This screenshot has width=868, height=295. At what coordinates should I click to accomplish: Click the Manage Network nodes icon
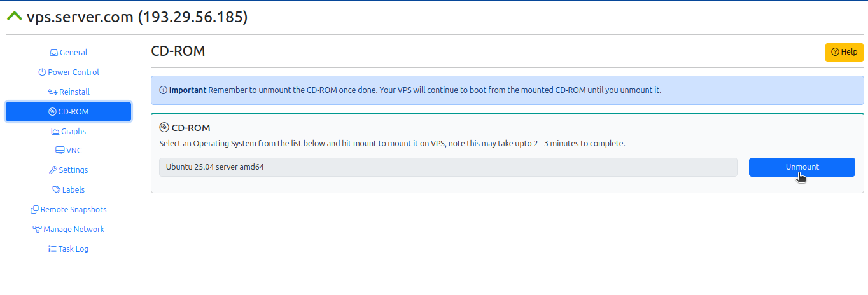(37, 230)
